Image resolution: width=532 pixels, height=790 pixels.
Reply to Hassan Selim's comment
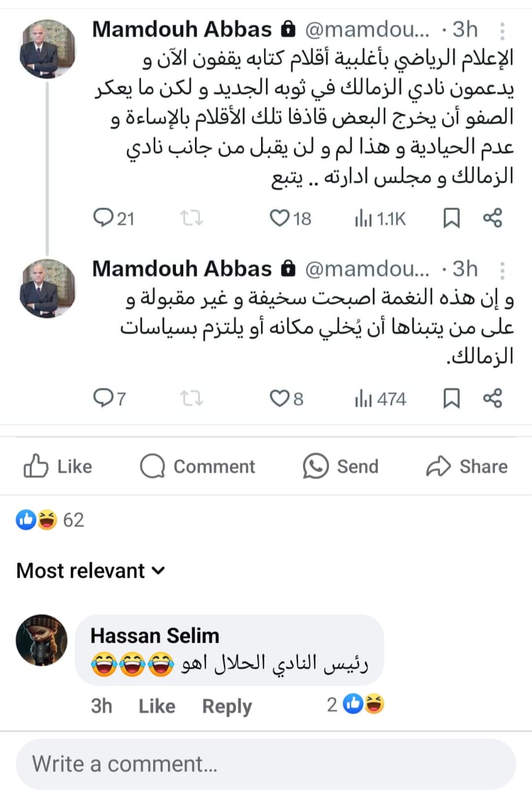coord(227,706)
